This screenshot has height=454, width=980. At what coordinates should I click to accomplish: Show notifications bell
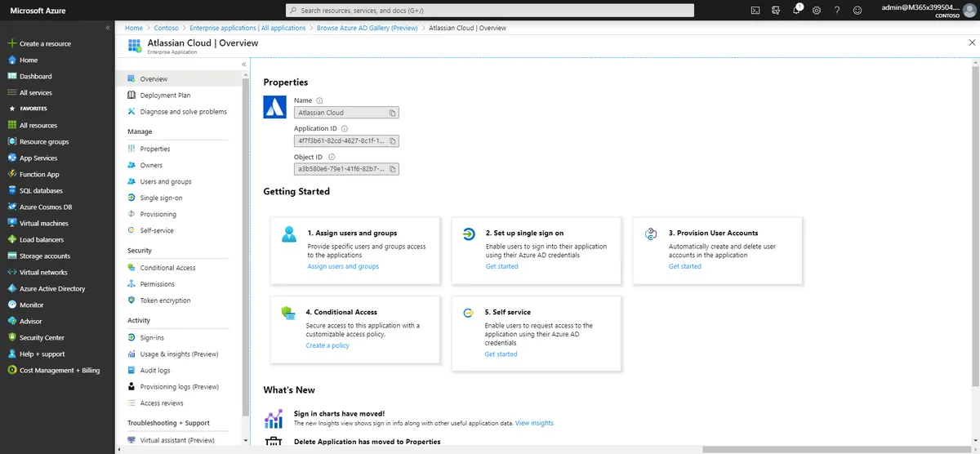pos(796,10)
